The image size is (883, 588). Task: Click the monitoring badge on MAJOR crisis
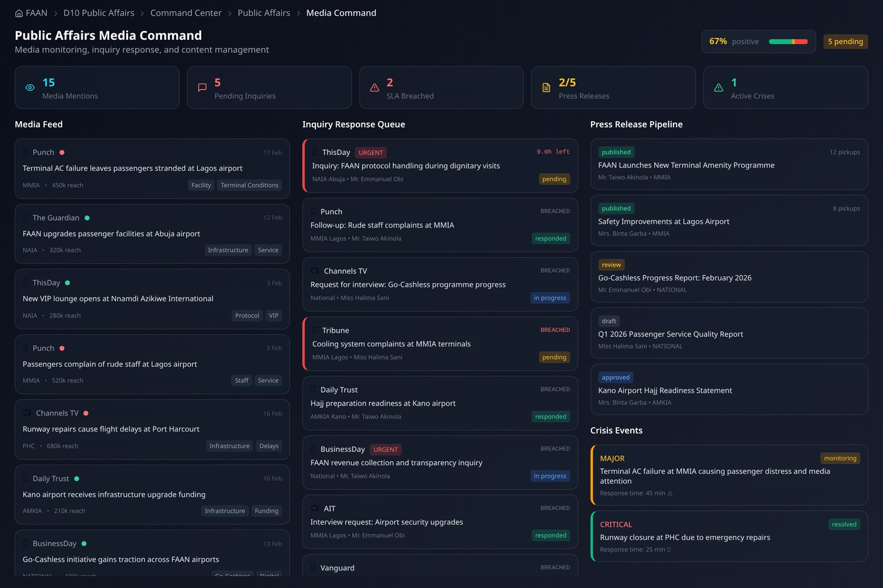pyautogui.click(x=840, y=458)
